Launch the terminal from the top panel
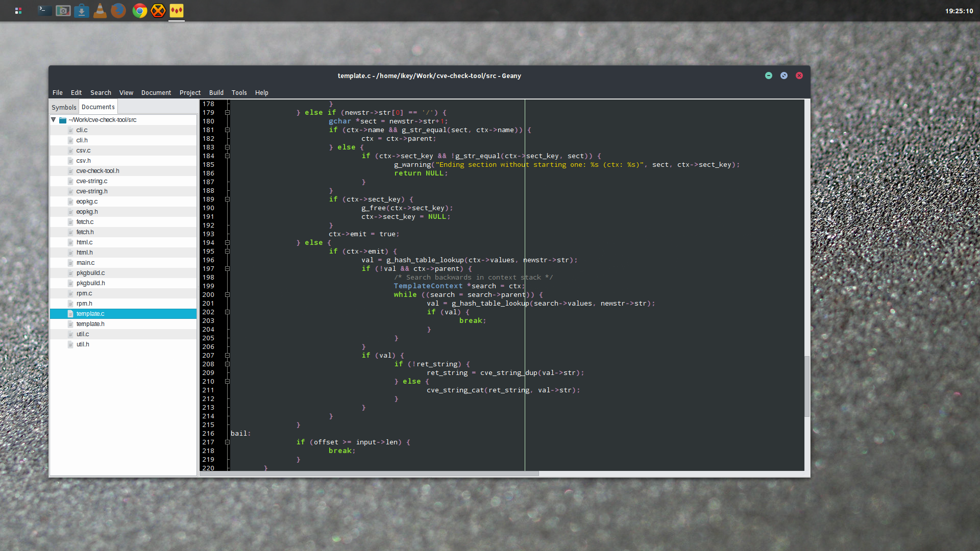The height and width of the screenshot is (551, 980). tap(45, 11)
